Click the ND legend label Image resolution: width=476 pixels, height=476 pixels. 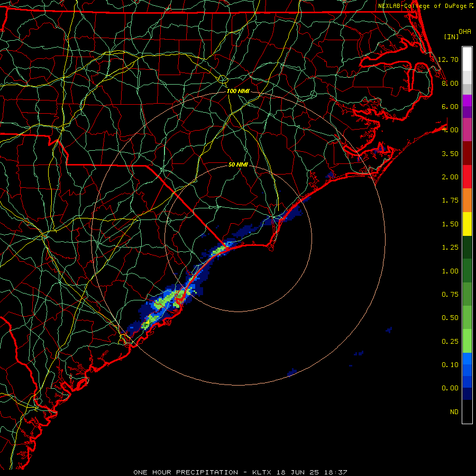click(454, 412)
